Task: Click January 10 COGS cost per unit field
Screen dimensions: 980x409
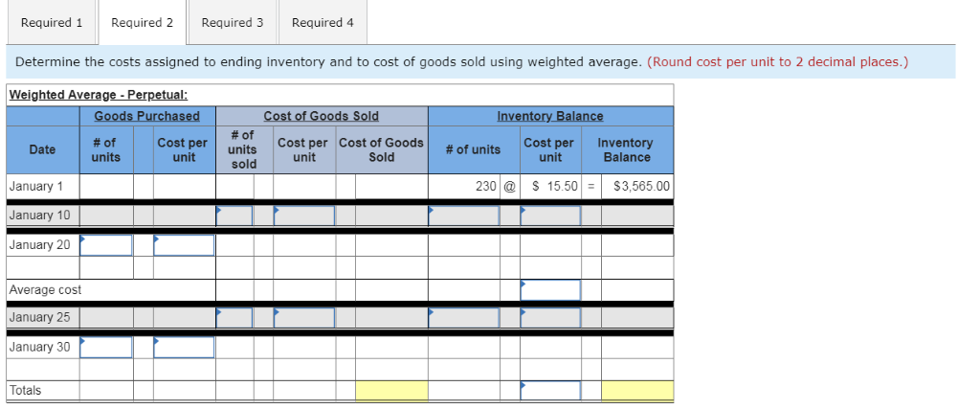Action: pos(304,216)
